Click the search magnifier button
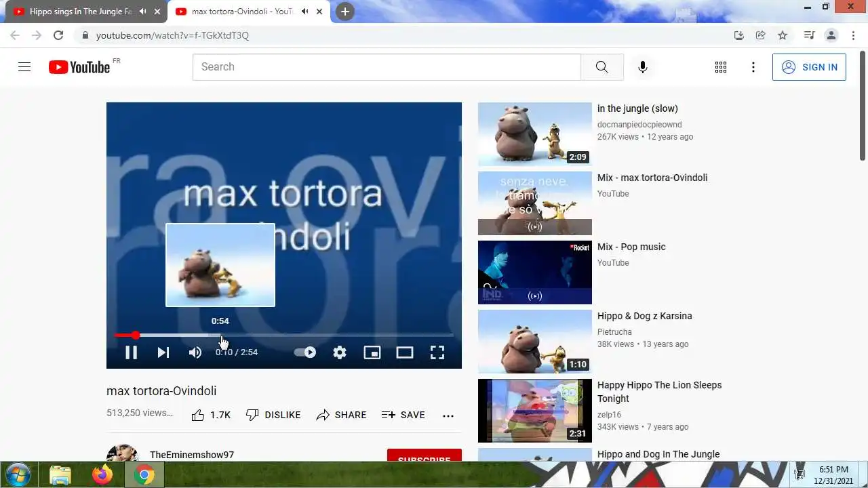This screenshot has width=868, height=488. (602, 67)
